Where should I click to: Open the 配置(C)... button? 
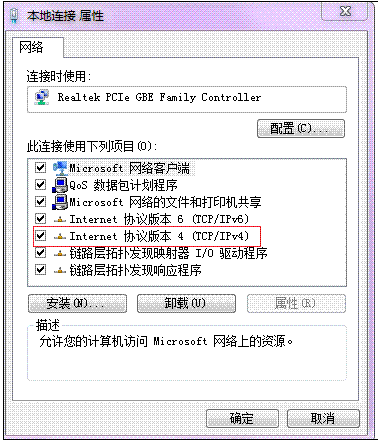pyautogui.click(x=301, y=129)
